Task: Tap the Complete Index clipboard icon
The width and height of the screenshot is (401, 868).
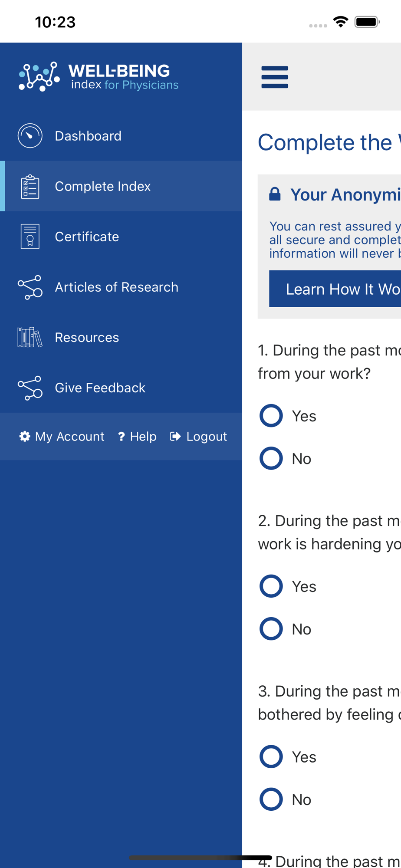Action: 30,187
